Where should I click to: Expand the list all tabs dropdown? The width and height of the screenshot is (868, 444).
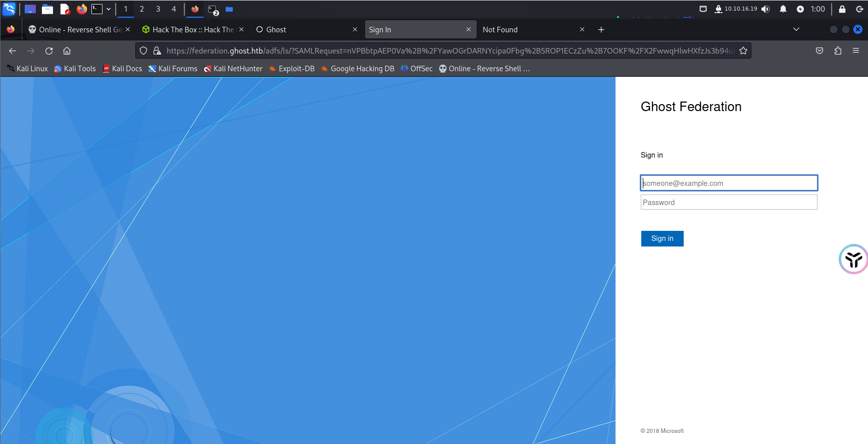tap(796, 29)
